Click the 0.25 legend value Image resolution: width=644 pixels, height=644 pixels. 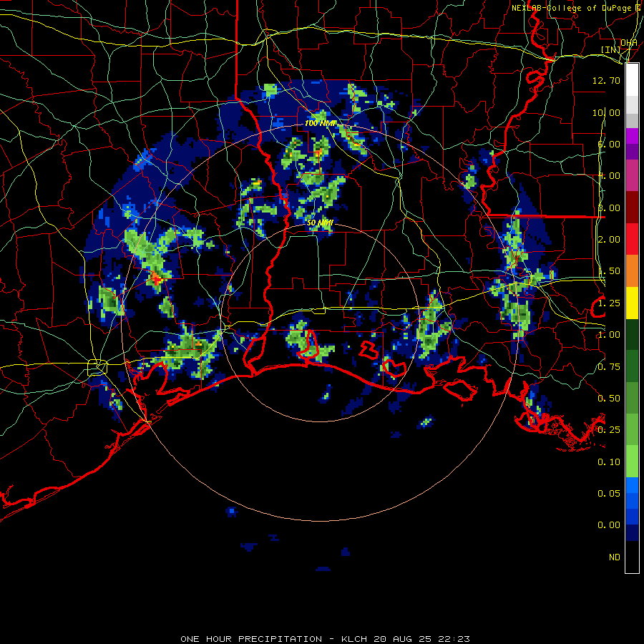609,430
